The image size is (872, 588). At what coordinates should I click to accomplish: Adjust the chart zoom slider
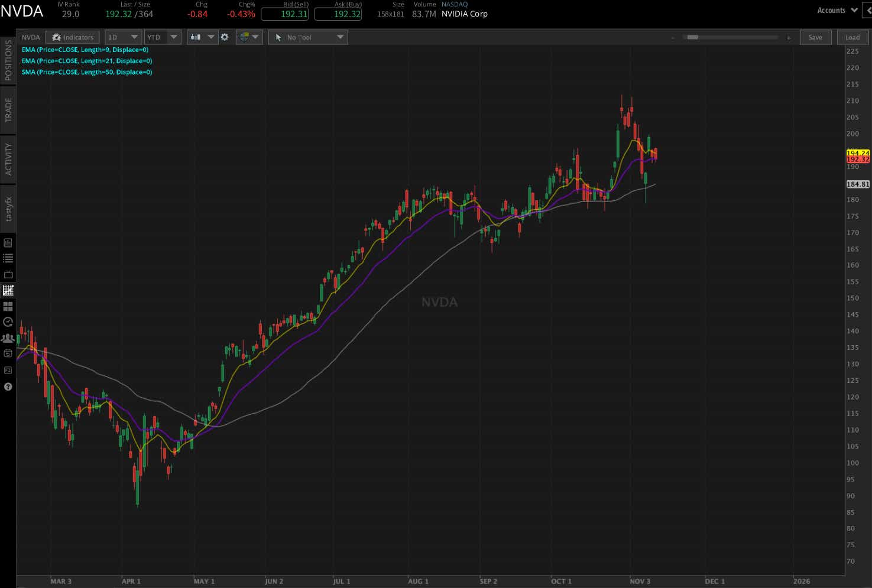click(693, 37)
